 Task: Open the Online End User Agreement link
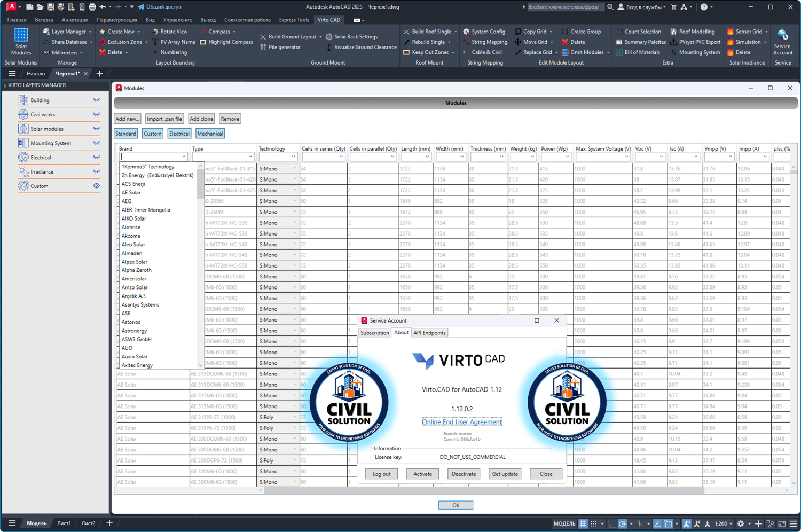(462, 422)
